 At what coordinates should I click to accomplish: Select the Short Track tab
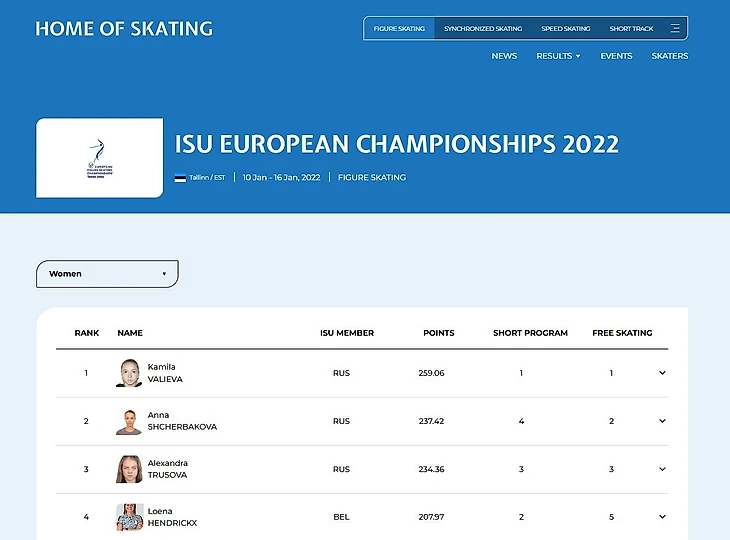point(631,29)
